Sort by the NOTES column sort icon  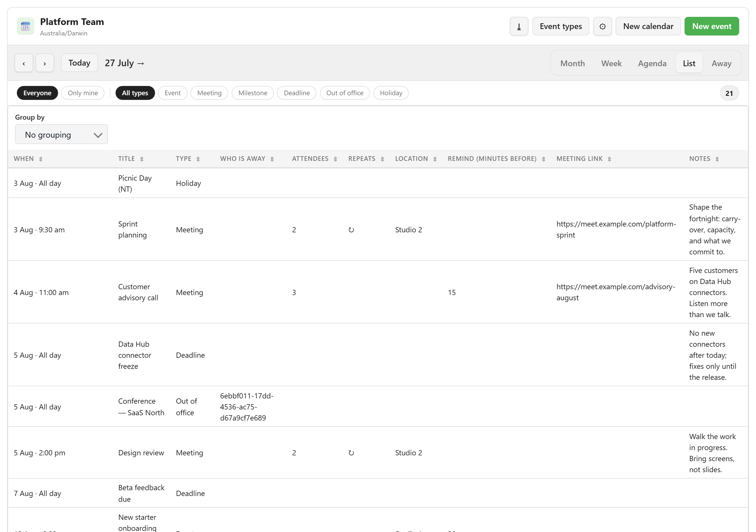pyautogui.click(x=717, y=159)
